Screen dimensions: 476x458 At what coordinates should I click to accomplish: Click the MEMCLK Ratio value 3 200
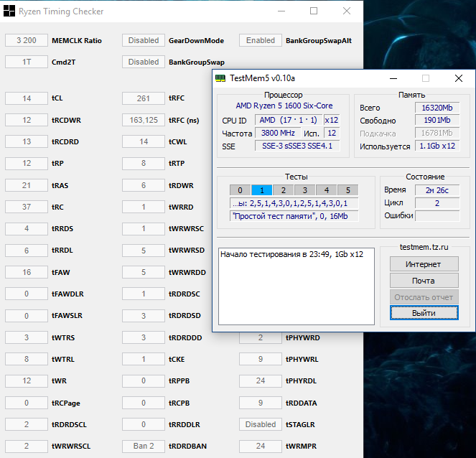click(27, 40)
